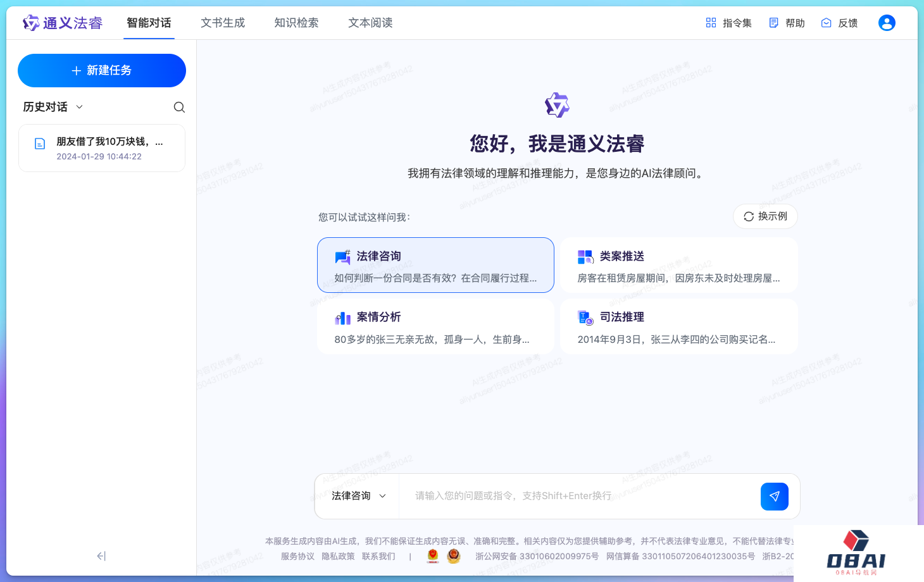Switch to the 文书生成 tab
924x582 pixels.
pyautogui.click(x=223, y=23)
